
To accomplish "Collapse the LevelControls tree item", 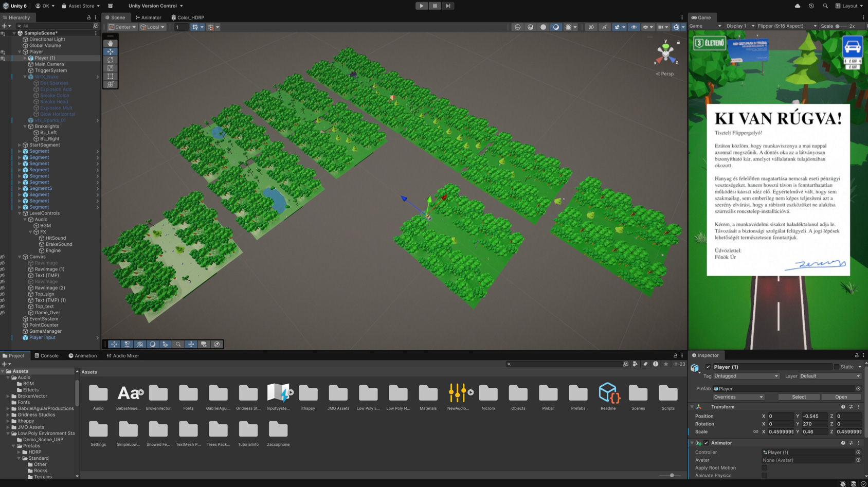I will (20, 213).
